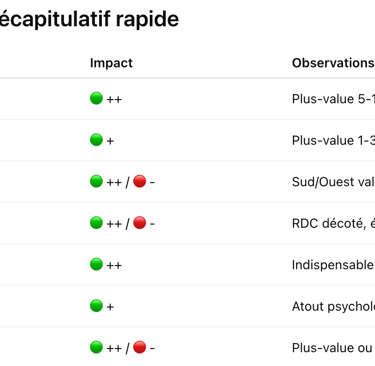
Task: Click the "Sud/Ouest val" observation cell
Action: [x=333, y=182]
